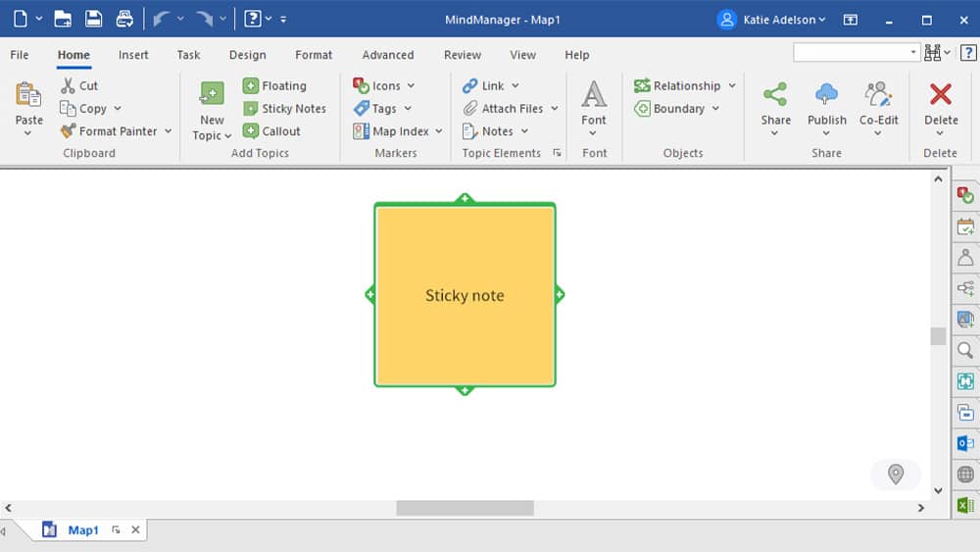
Task: Undo the last action
Action: click(x=162, y=19)
